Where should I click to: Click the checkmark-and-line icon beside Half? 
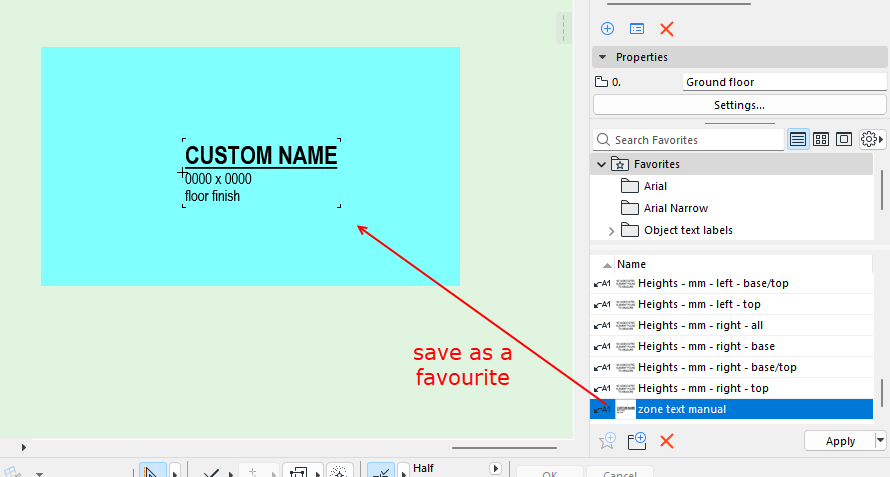click(381, 471)
